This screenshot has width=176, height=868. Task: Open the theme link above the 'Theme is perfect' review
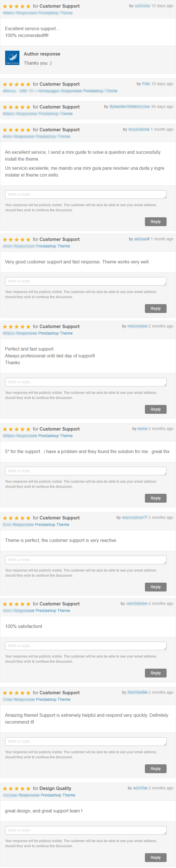36,525
